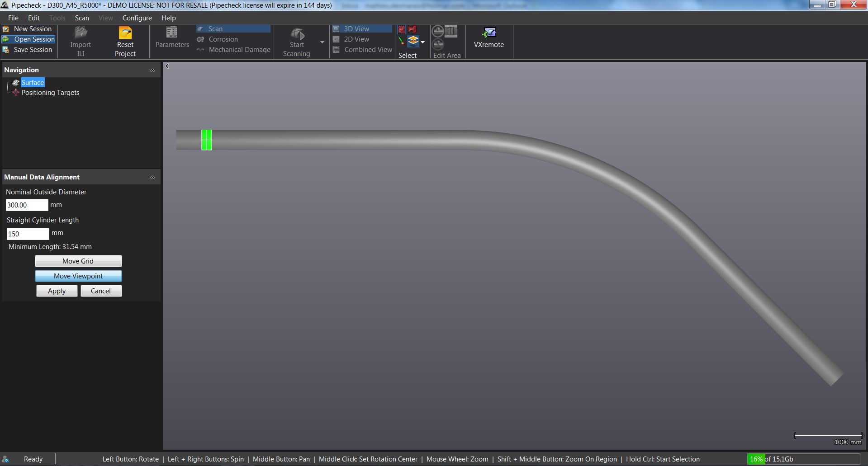This screenshot has width=868, height=466.
Task: Click the Nominal Outside Diameter input field
Action: tap(27, 205)
